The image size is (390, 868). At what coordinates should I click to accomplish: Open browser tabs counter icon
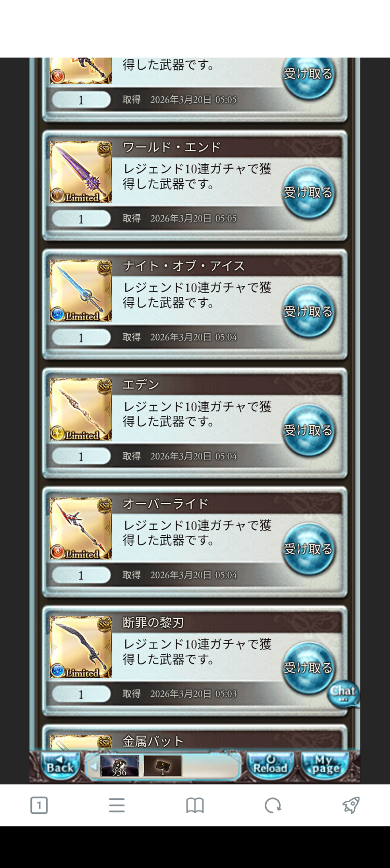[39, 805]
